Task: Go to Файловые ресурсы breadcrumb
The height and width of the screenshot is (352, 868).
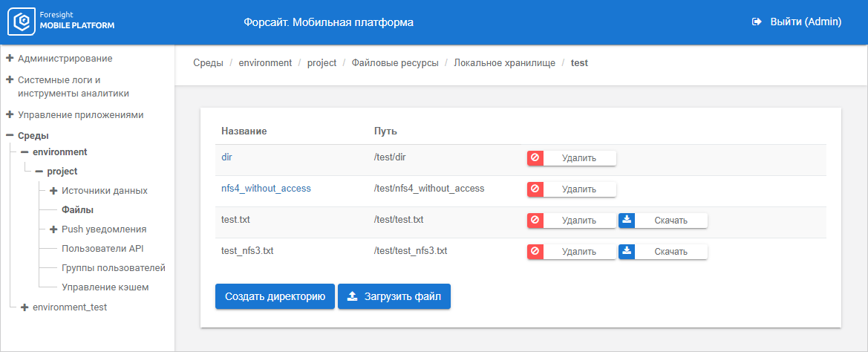Action: [395, 63]
